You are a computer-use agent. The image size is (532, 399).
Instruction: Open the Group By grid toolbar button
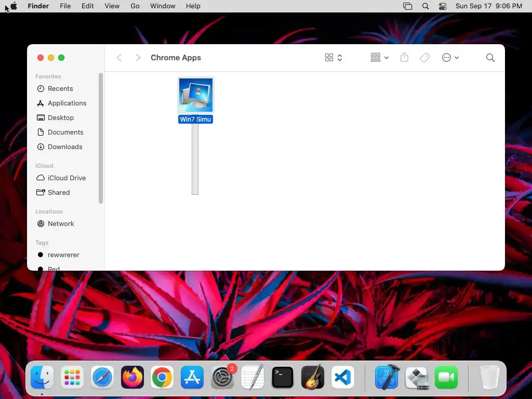click(x=375, y=58)
